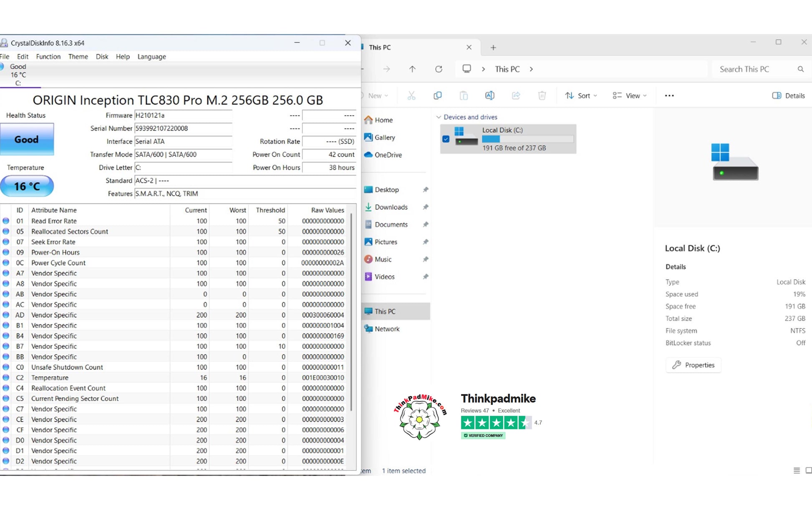Viewport: 812px width, 510px height.
Task: Click the search magnifier icon in Explorer
Action: [x=800, y=69]
